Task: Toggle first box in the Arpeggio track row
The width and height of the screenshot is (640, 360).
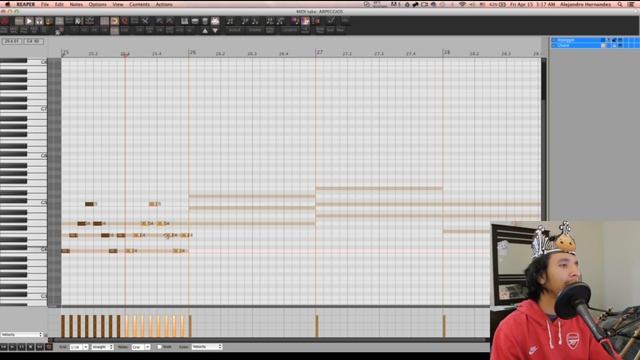Action: pyautogui.click(x=603, y=40)
